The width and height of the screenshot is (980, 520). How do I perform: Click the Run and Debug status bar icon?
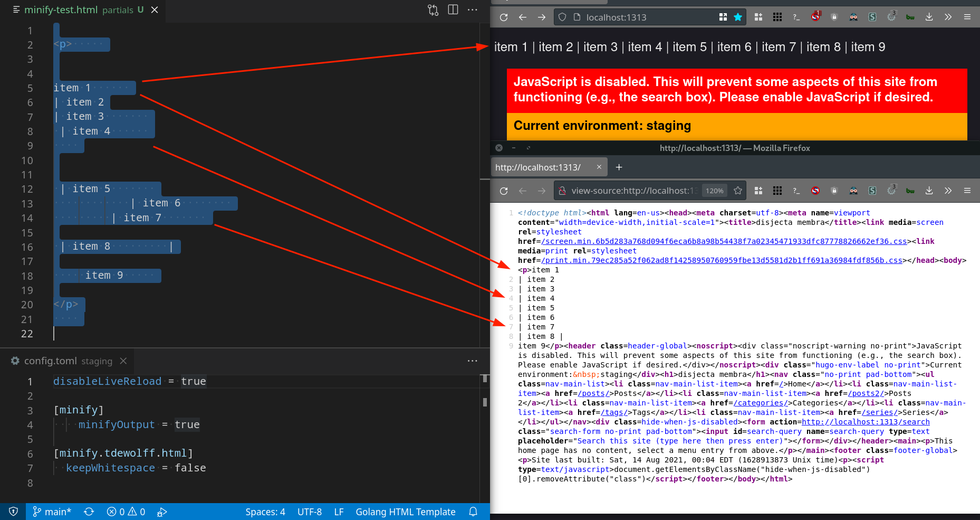coord(161,512)
